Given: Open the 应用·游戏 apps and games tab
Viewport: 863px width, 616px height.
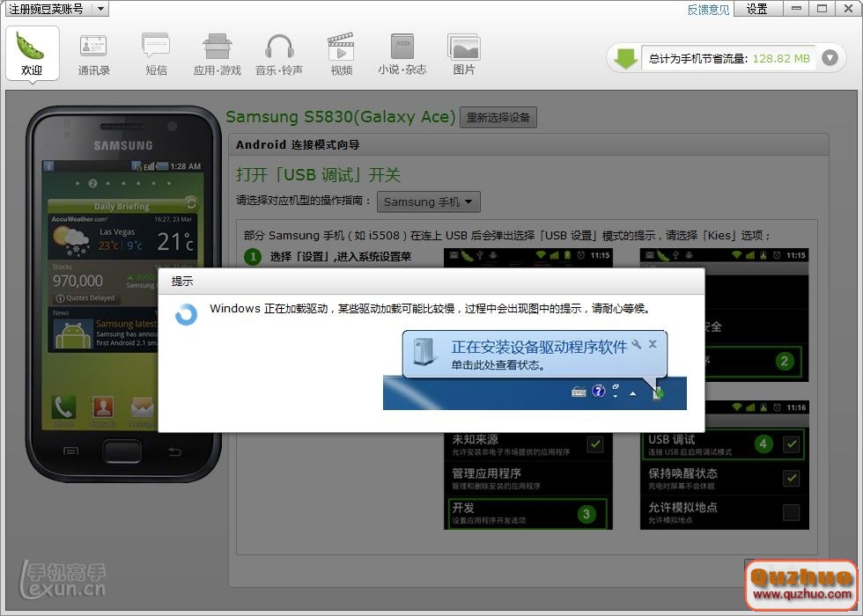Looking at the screenshot, I should point(218,54).
